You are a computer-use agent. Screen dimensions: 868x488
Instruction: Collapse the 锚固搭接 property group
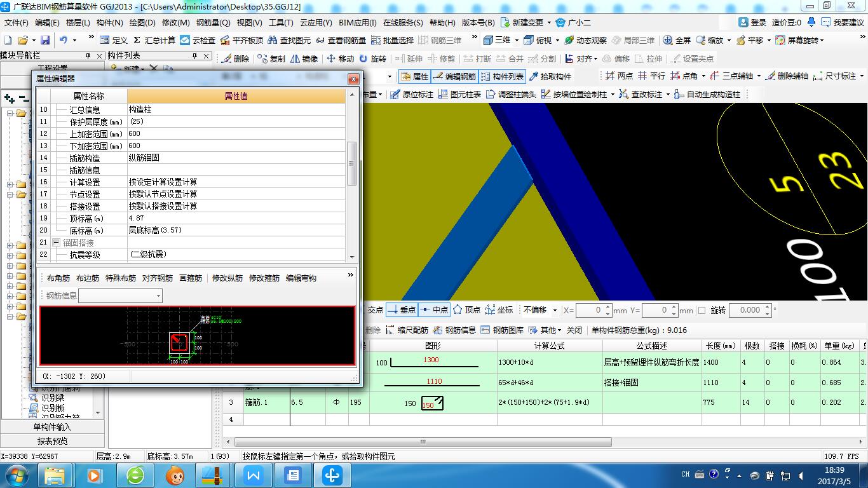[56, 243]
